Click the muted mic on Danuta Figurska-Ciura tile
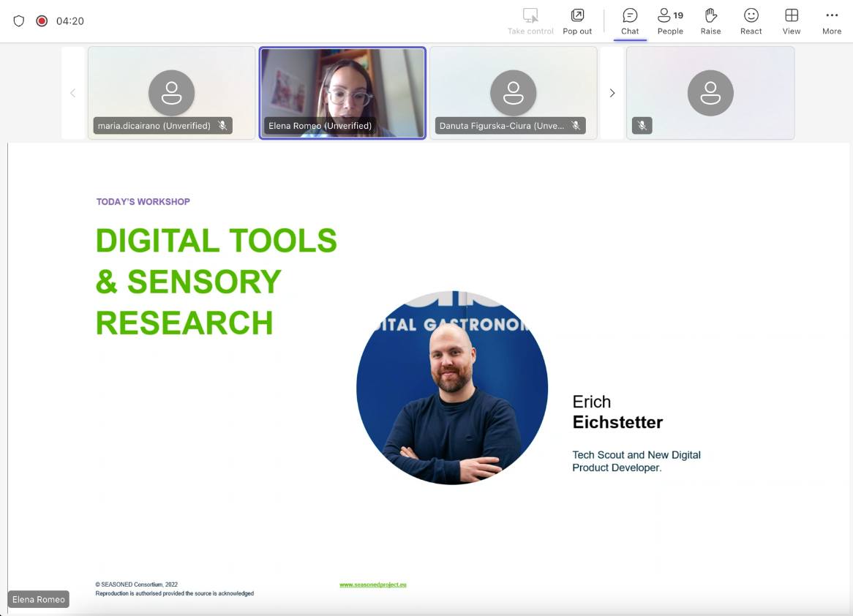 [576, 126]
